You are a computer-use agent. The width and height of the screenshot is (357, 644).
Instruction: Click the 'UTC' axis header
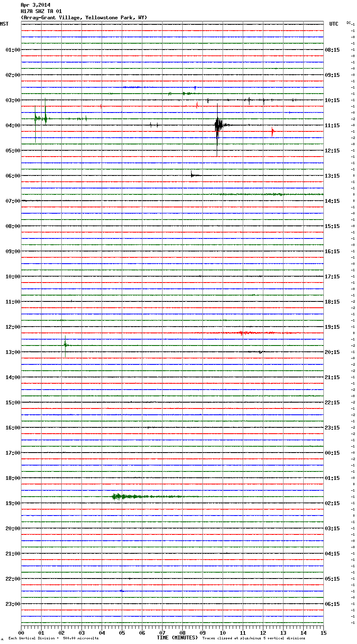[x=334, y=24]
